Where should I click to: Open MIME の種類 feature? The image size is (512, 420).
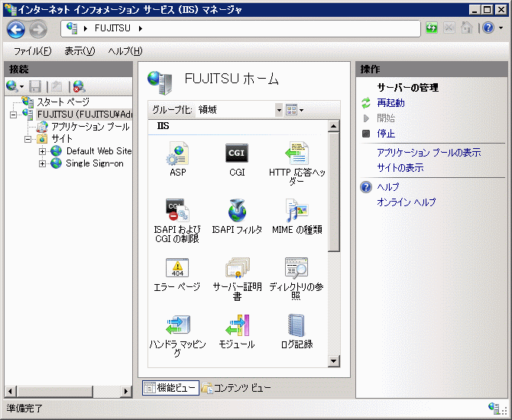297,216
